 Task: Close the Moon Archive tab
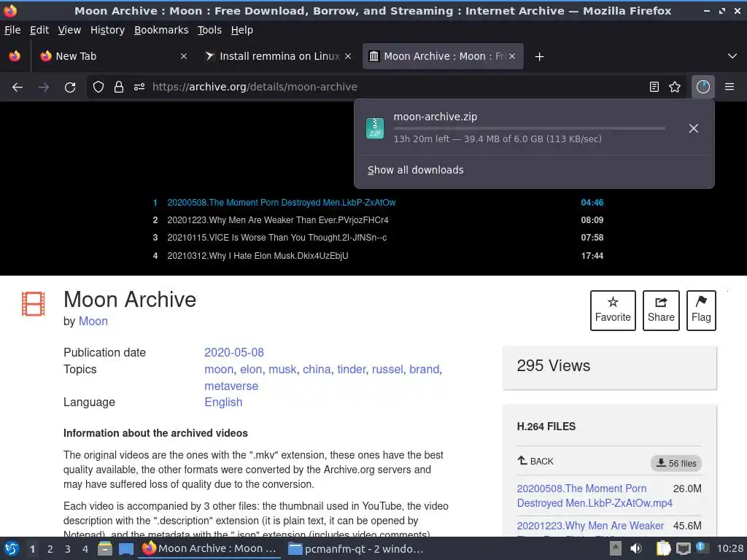pyautogui.click(x=511, y=56)
